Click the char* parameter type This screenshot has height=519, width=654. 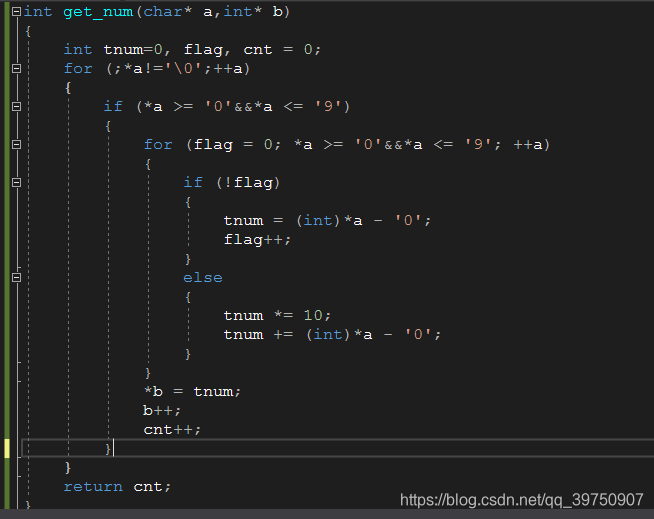(x=167, y=12)
